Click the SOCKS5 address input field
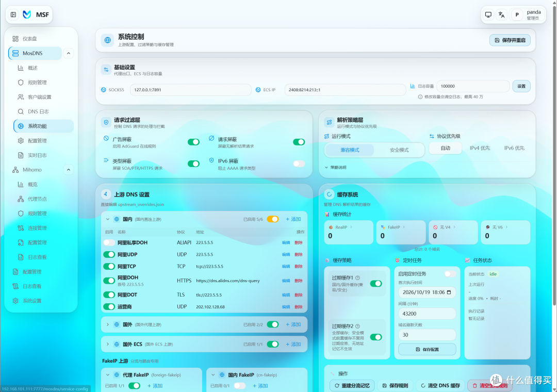The image size is (557, 392). [x=190, y=90]
